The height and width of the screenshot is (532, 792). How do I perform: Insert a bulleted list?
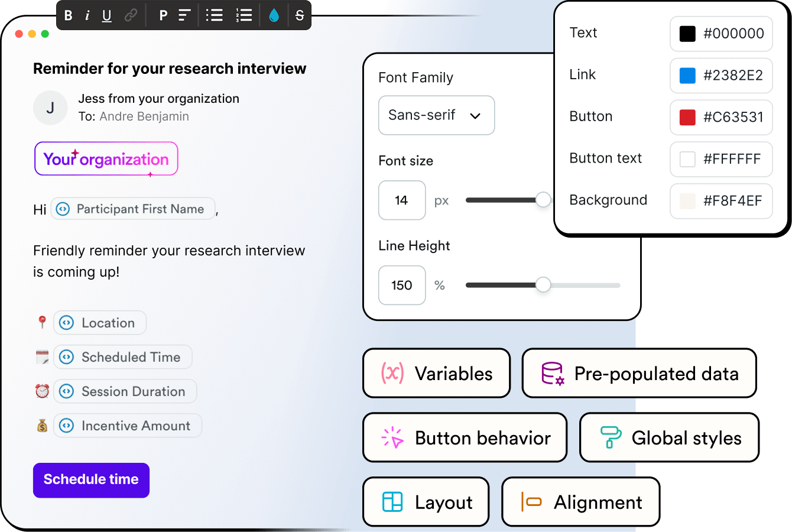click(214, 15)
